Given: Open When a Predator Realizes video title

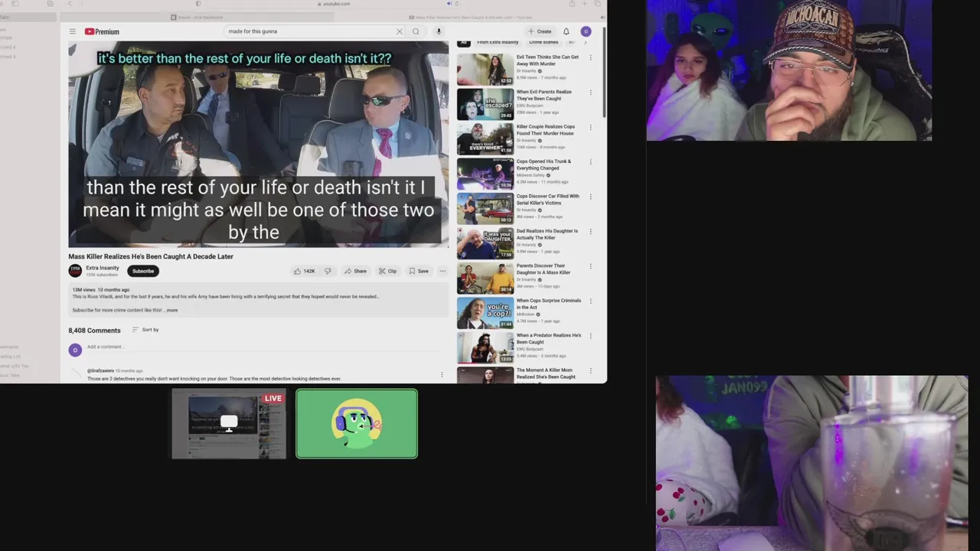Looking at the screenshot, I should point(548,338).
